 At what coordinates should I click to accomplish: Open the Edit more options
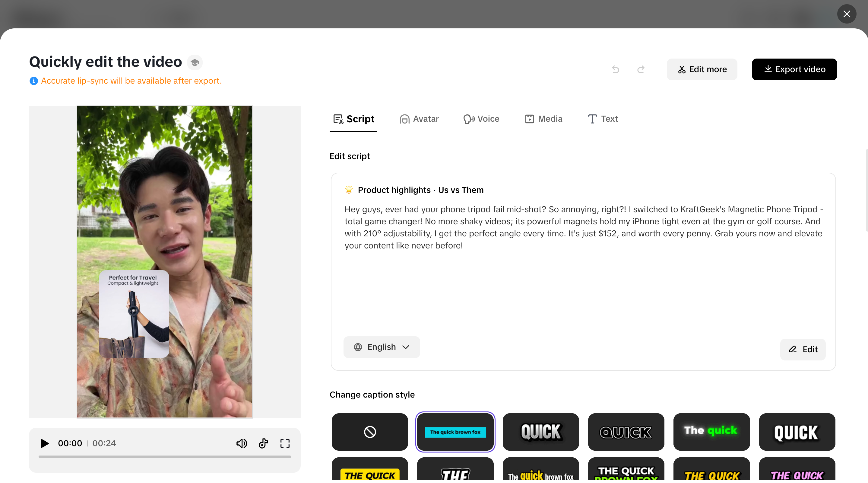pos(702,69)
